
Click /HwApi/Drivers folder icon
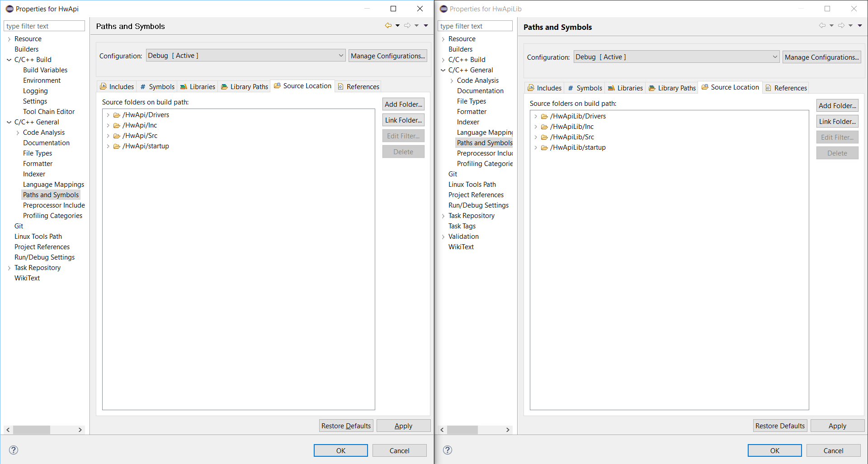pos(117,115)
